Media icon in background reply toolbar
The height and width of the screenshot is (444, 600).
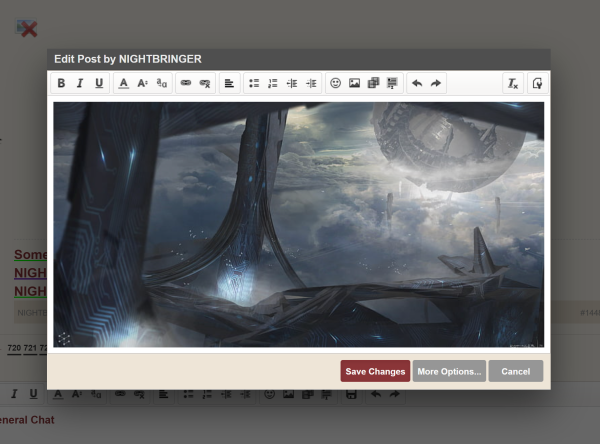point(308,394)
